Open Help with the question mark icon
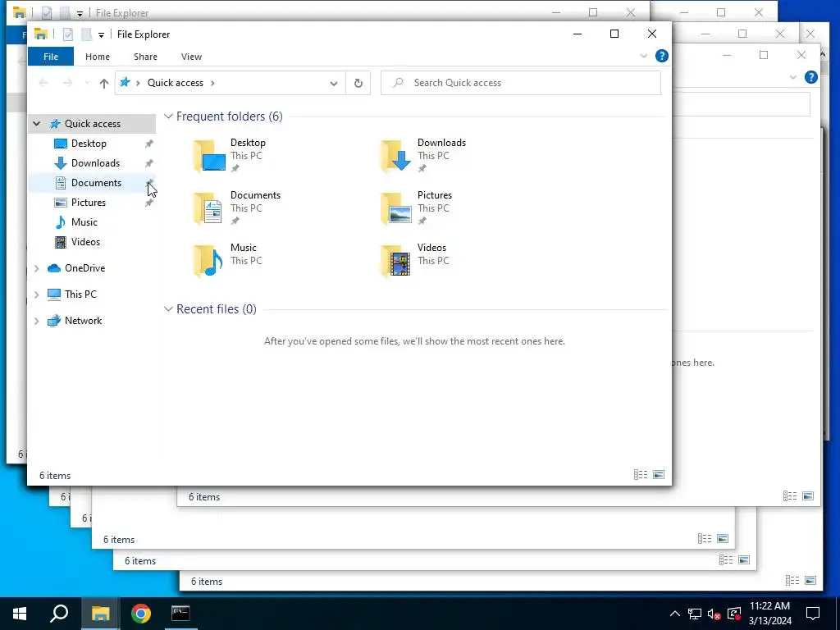The width and height of the screenshot is (840, 630). click(662, 56)
